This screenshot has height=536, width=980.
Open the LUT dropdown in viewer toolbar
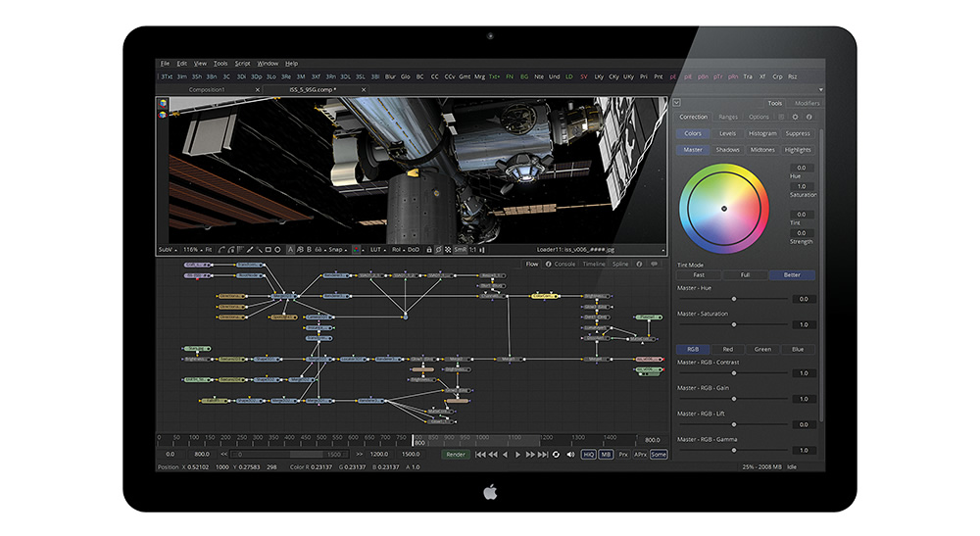[377, 249]
